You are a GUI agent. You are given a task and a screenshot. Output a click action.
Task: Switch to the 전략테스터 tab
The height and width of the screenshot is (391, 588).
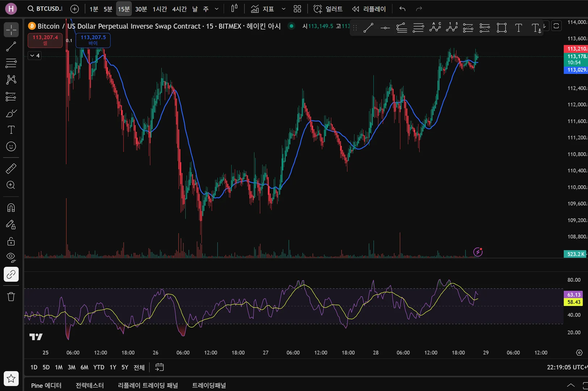coord(89,386)
